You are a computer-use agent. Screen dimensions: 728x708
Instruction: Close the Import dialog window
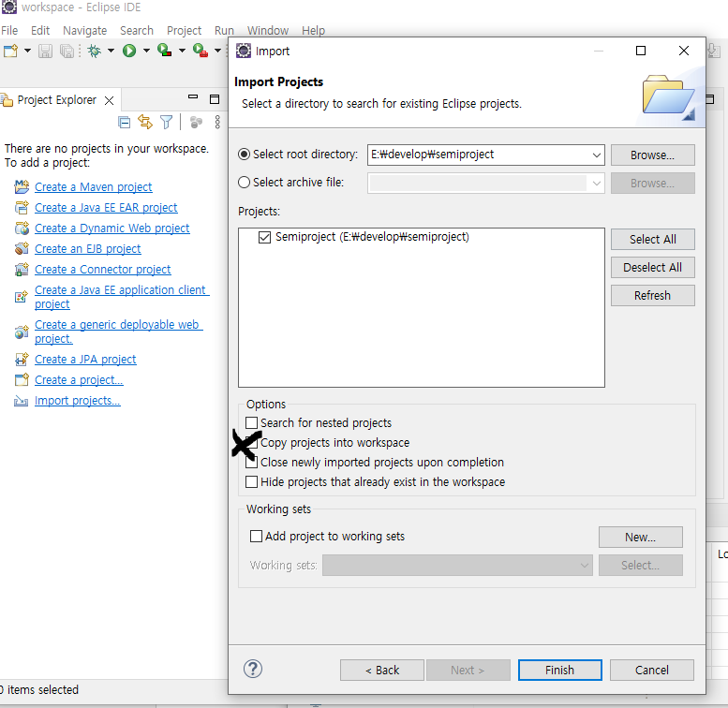(684, 51)
